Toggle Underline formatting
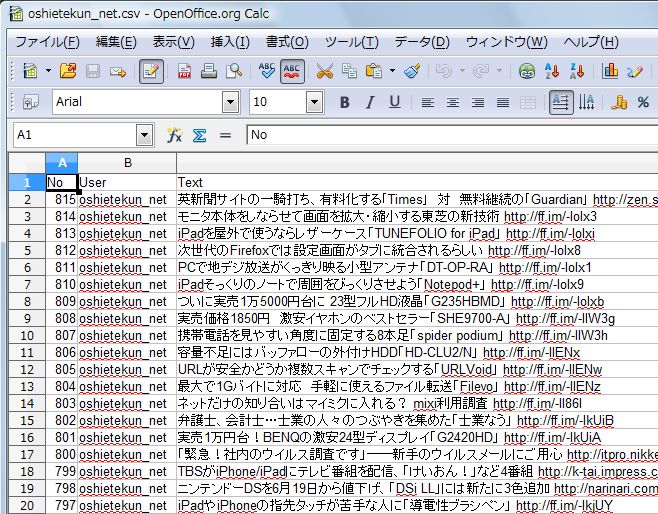This screenshot has width=658, height=514. (x=394, y=102)
